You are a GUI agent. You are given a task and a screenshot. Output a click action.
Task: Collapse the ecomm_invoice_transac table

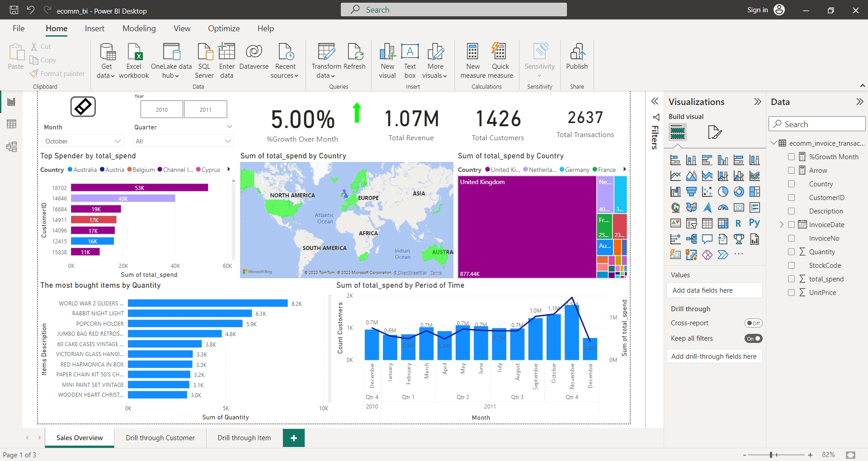(774, 143)
